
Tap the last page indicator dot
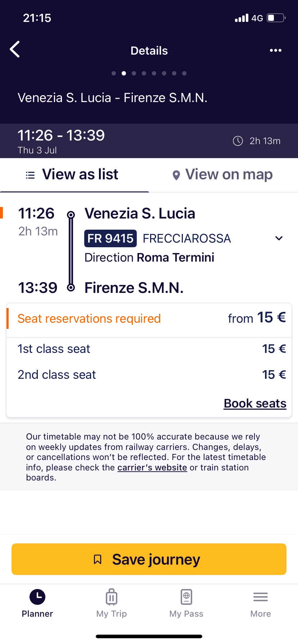tap(184, 73)
